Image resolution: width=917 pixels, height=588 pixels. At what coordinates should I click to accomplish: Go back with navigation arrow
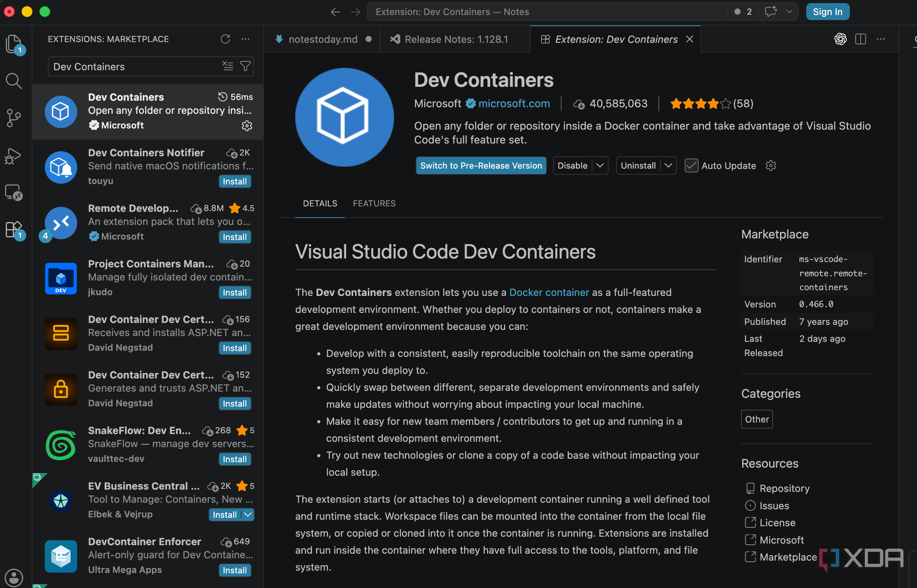click(x=335, y=12)
